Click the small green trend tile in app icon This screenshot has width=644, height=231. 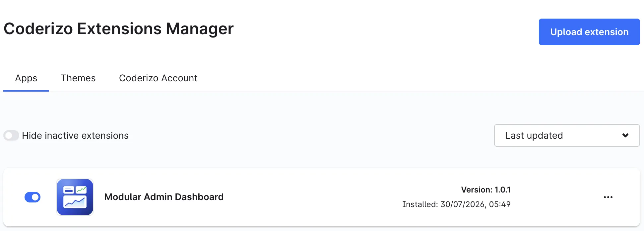pos(81,190)
